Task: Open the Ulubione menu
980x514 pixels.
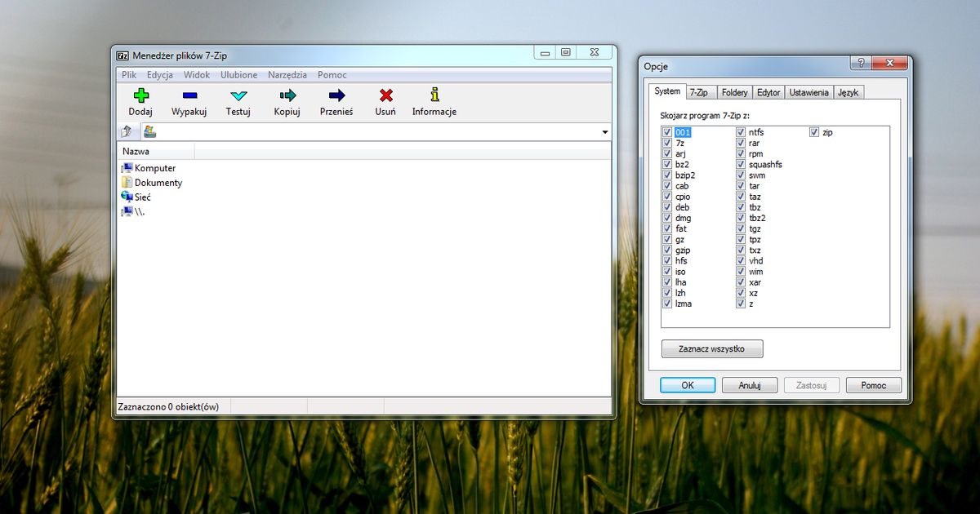Action: 238,75
